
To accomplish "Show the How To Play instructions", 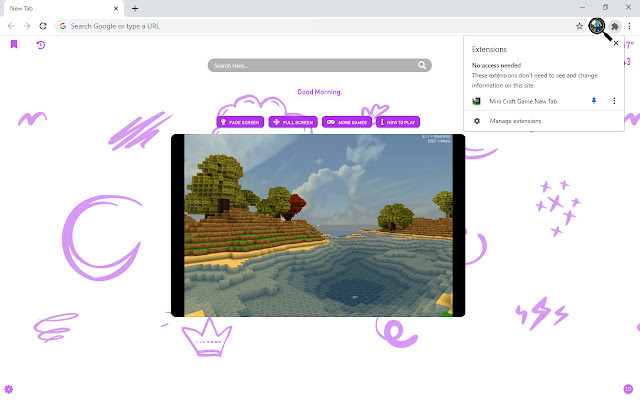I will (398, 122).
